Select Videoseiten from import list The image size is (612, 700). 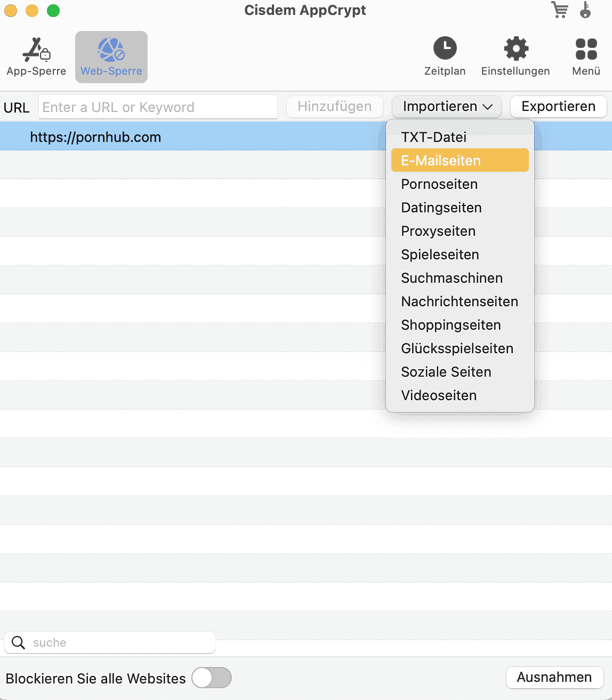[x=460, y=395]
